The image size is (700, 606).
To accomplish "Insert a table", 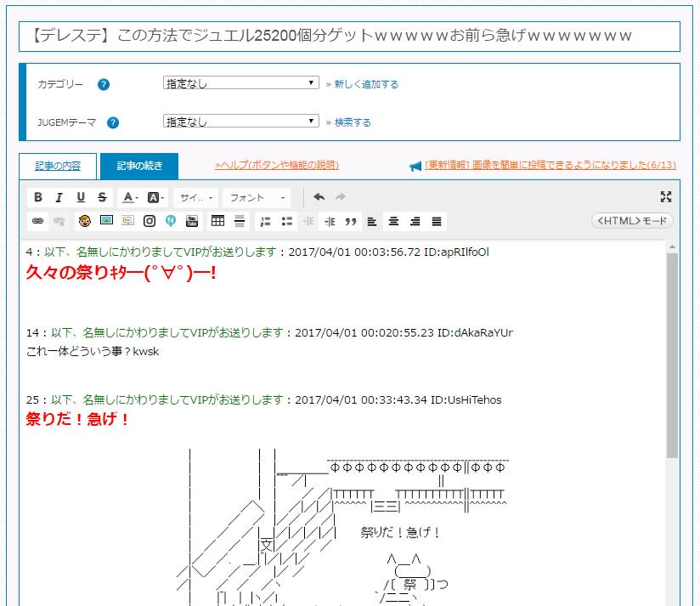I will (x=217, y=221).
